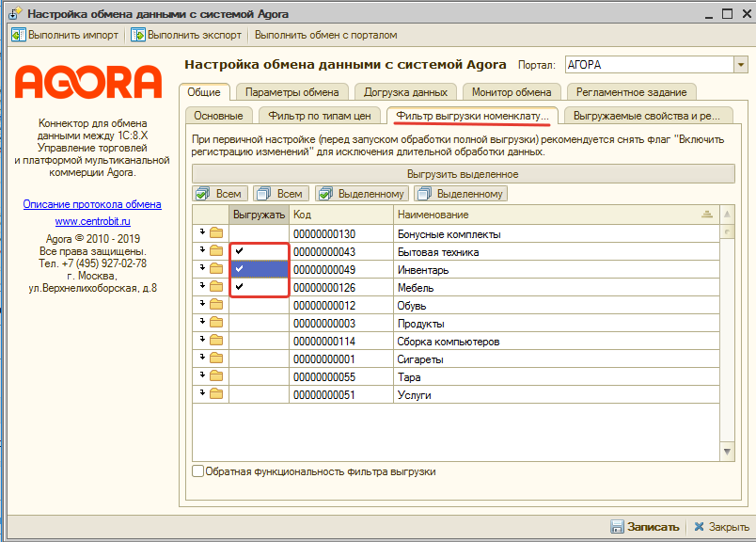The height and width of the screenshot is (542, 756).
Task: Click unchecked 'Выделенному' button to unmark selected
Action: pyautogui.click(x=461, y=193)
